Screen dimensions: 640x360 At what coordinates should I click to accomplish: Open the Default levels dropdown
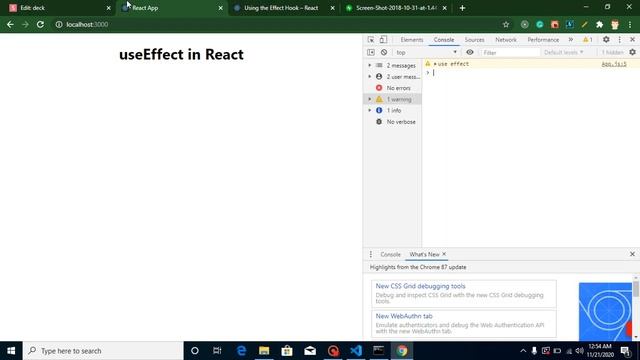[564, 52]
